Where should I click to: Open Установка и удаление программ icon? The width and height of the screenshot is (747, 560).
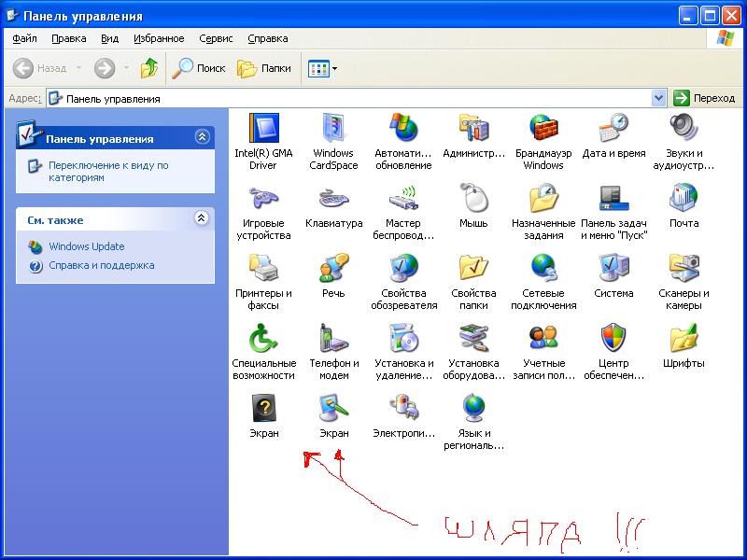pyautogui.click(x=403, y=339)
